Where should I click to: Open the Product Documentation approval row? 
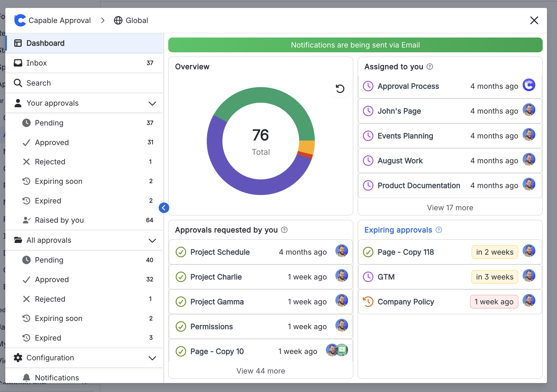point(419,185)
